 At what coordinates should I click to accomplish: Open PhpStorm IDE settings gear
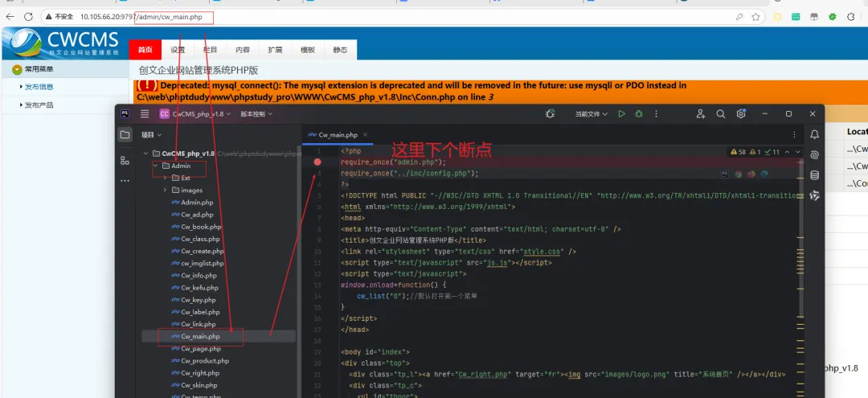click(741, 113)
